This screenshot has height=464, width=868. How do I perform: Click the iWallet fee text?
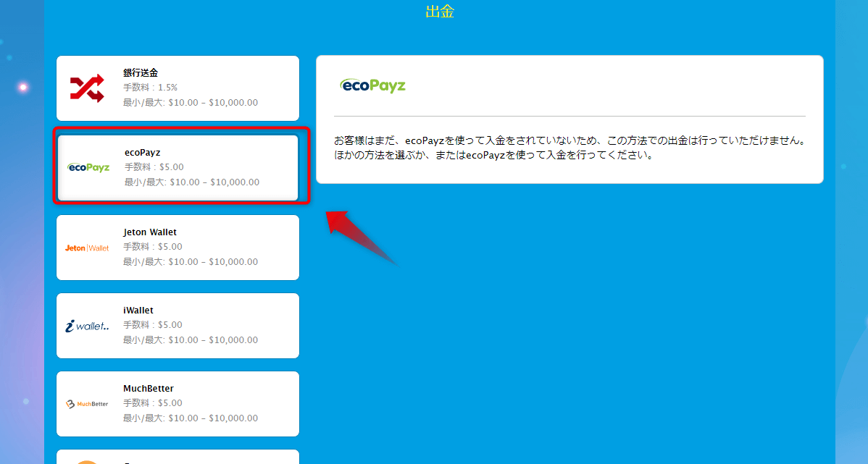(x=152, y=324)
